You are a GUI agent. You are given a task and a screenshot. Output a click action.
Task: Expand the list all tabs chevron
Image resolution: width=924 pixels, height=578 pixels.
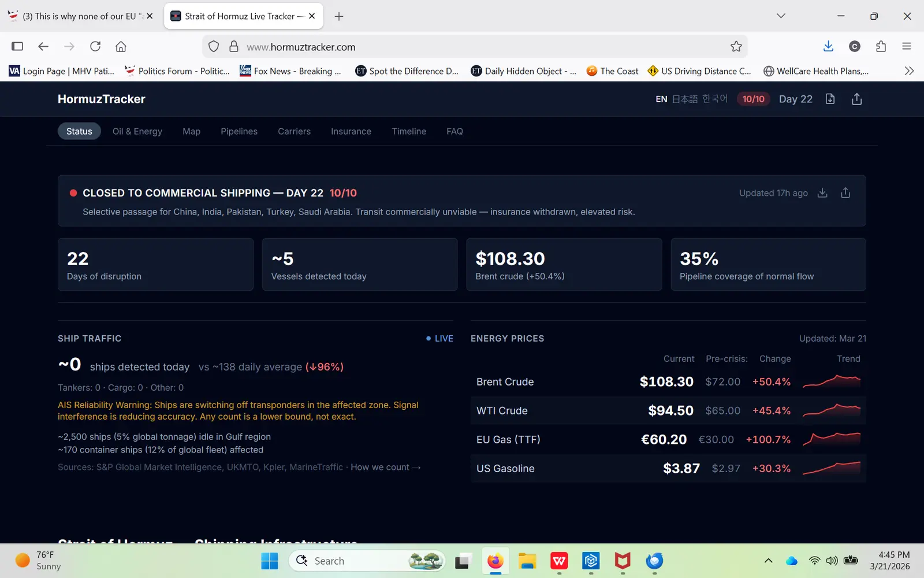pyautogui.click(x=781, y=16)
